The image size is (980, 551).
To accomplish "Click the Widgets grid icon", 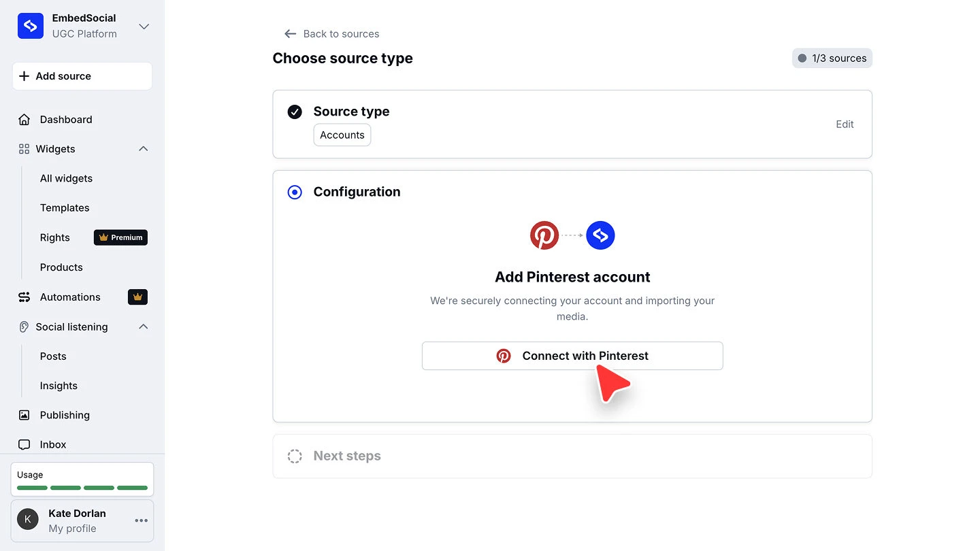I will pyautogui.click(x=24, y=149).
